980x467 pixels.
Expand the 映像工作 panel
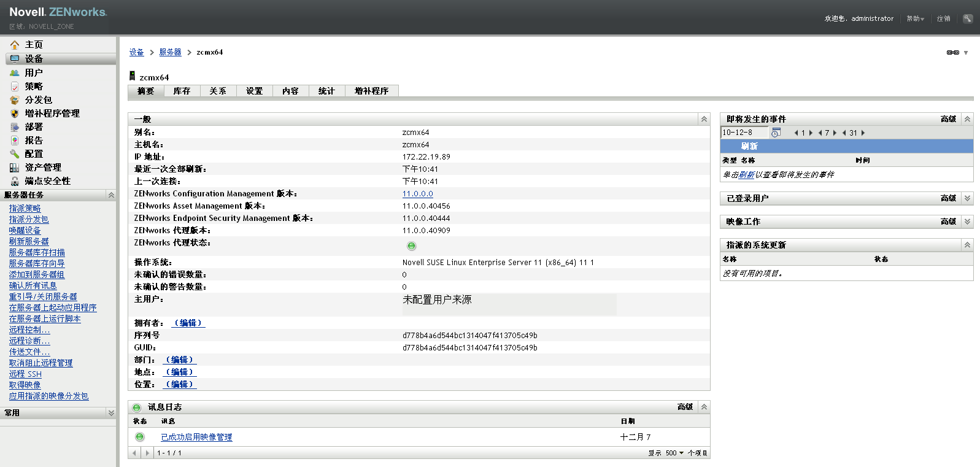click(x=967, y=222)
